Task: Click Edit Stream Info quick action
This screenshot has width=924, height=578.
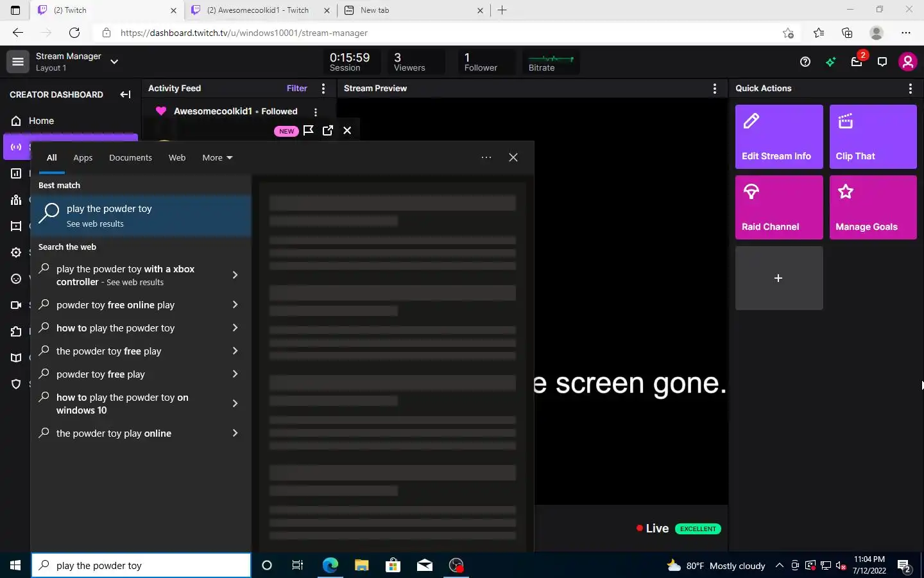Action: point(779,137)
